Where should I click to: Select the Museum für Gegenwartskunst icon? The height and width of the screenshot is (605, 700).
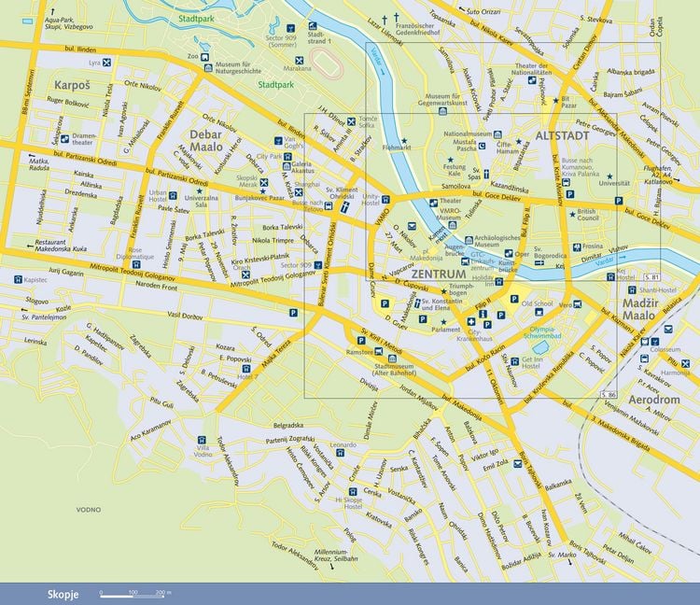tap(442, 112)
